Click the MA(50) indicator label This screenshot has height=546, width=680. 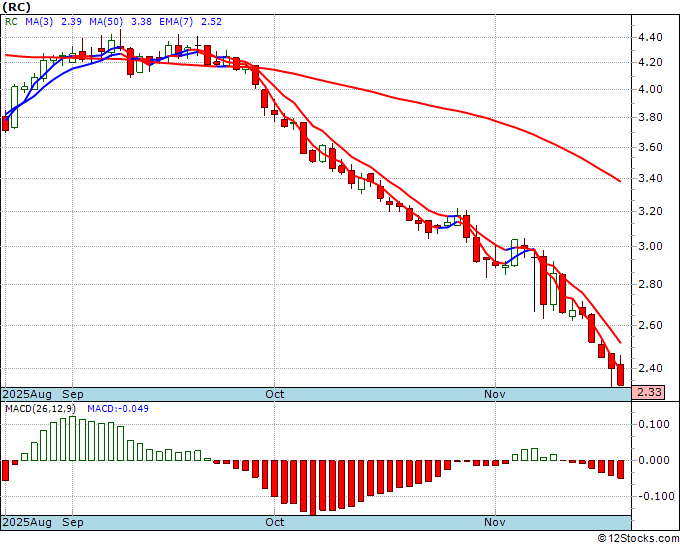tap(106, 22)
